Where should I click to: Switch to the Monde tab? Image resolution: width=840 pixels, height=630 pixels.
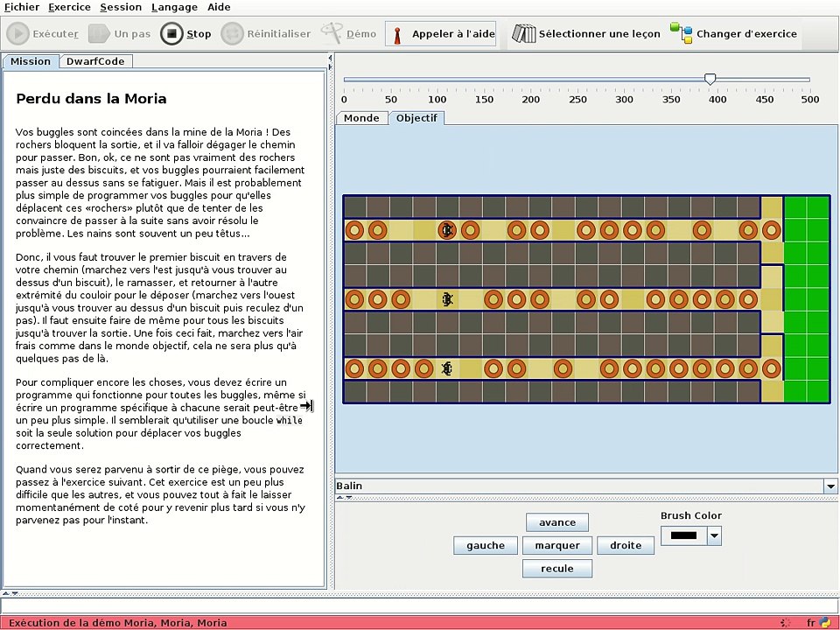(361, 118)
